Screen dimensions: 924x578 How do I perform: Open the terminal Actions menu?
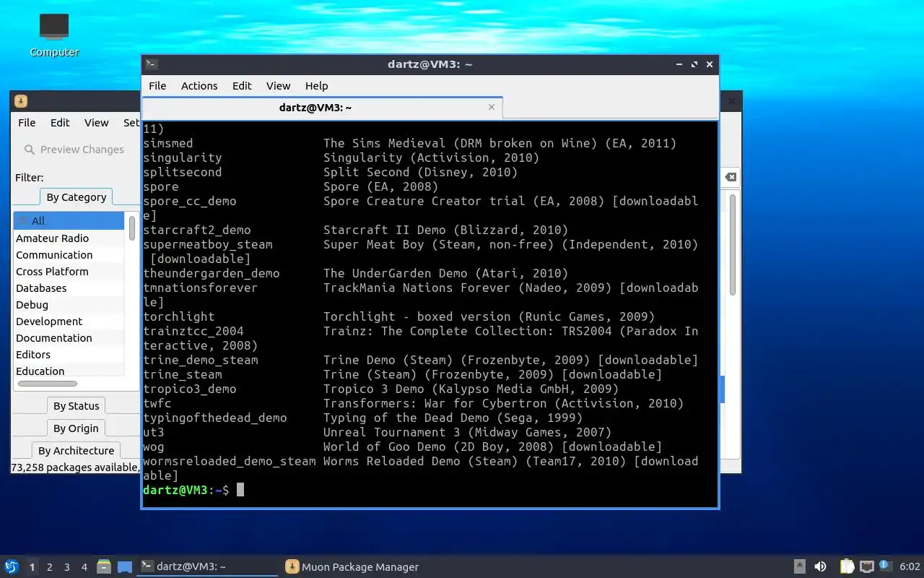pyautogui.click(x=199, y=85)
